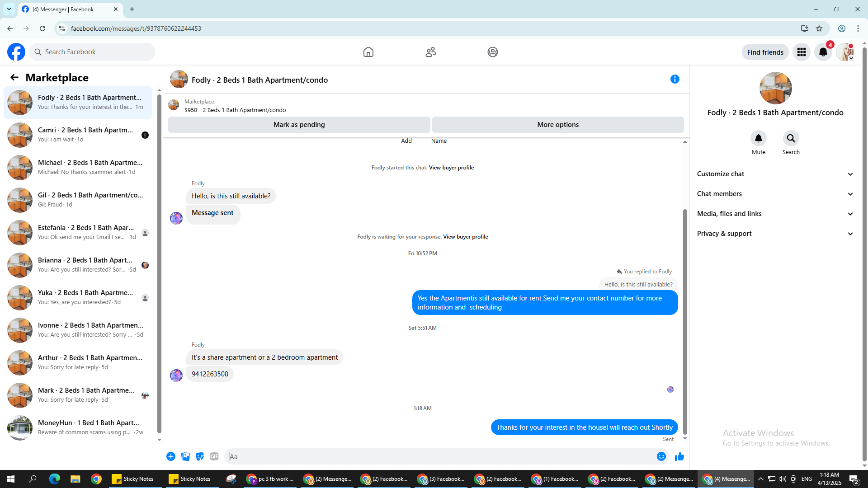Switch to the '(3) Facebook' taskbar window
This screenshot has width=868, height=488.
442,479
